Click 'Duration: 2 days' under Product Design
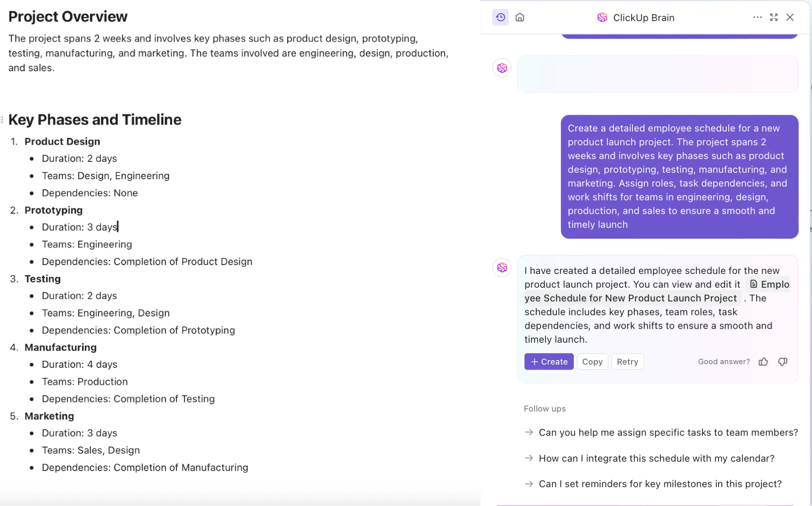The height and width of the screenshot is (506, 812). 80,159
